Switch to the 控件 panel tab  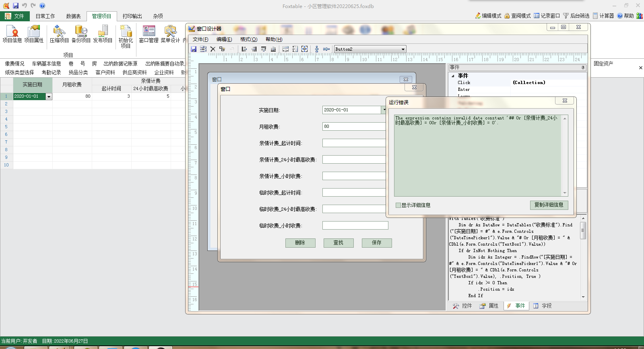point(462,306)
